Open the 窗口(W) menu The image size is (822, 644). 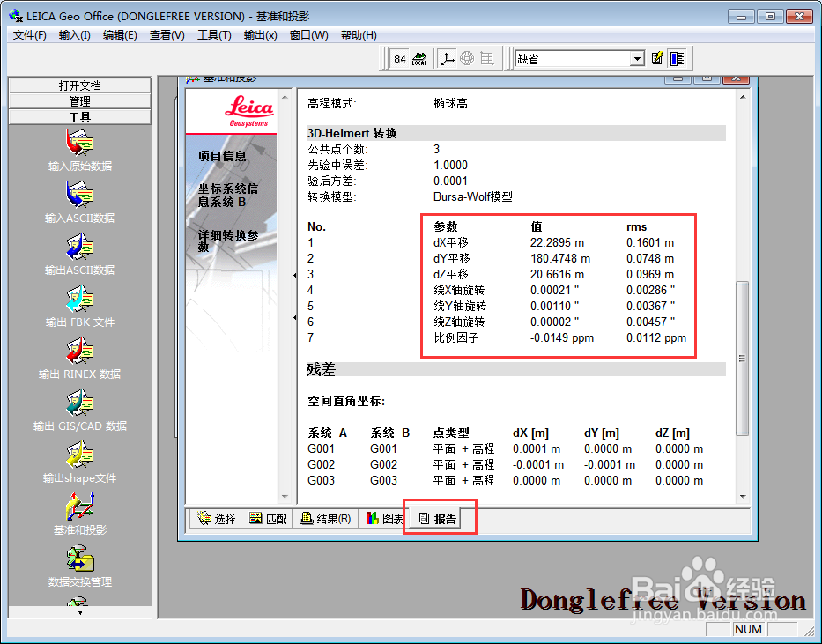pos(308,35)
